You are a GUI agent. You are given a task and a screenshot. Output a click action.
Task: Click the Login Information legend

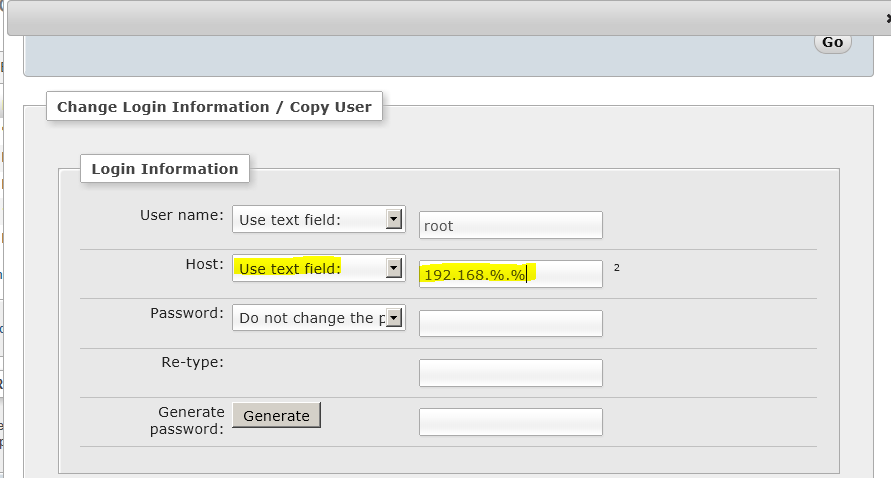click(165, 169)
